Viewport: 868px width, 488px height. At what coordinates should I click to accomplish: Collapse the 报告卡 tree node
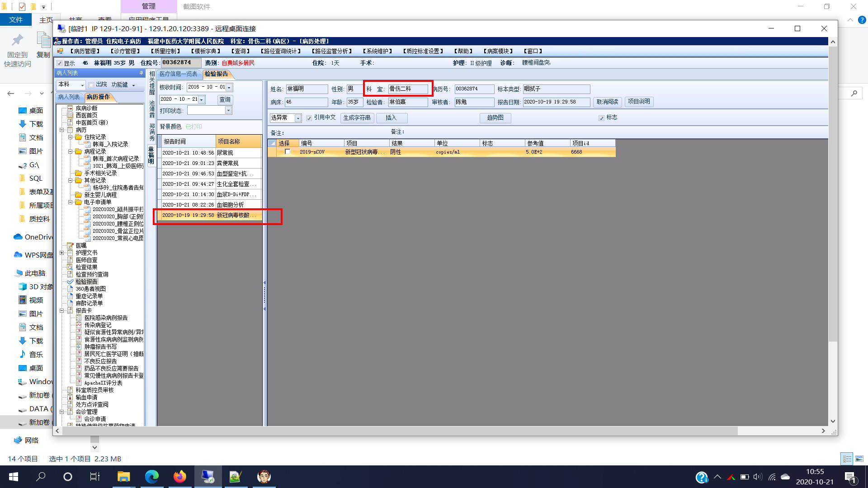[62, 310]
